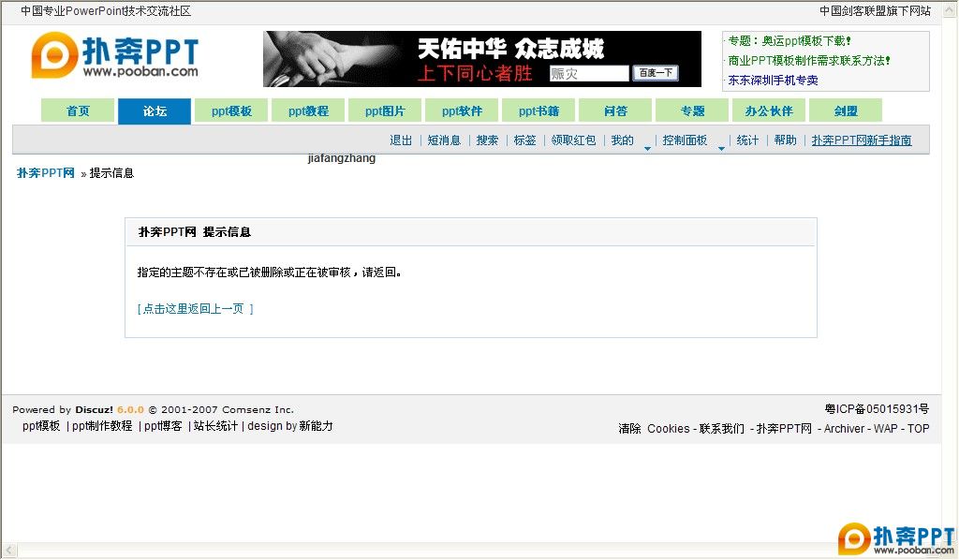Open 扑奔PPT网新手指南 link
The width and height of the screenshot is (959, 560).
[862, 140]
